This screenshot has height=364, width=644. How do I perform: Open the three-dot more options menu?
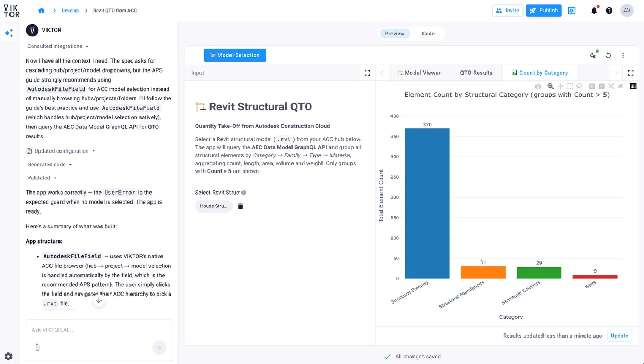point(623,55)
